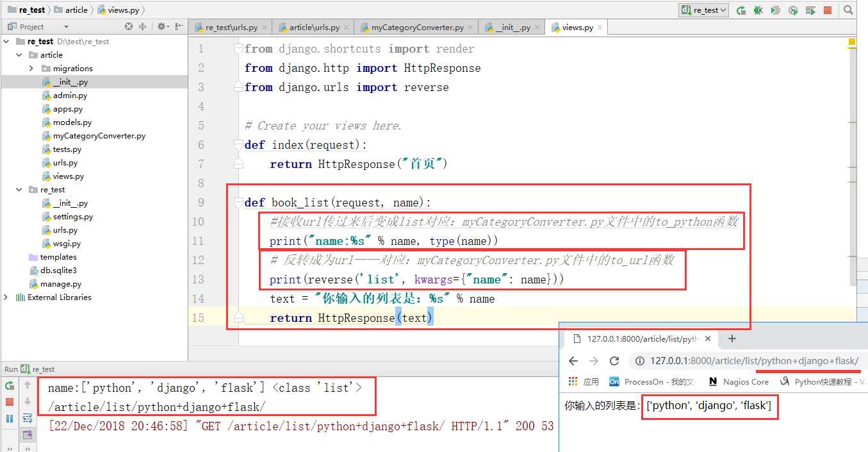Switch to re_test\urls.py editor tab
The height and width of the screenshot is (452, 868).
[x=231, y=28]
